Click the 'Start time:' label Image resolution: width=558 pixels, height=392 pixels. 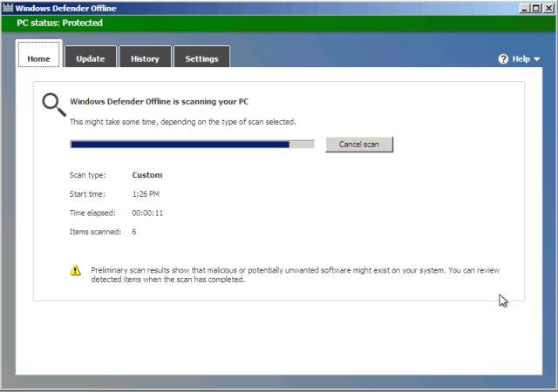(87, 194)
